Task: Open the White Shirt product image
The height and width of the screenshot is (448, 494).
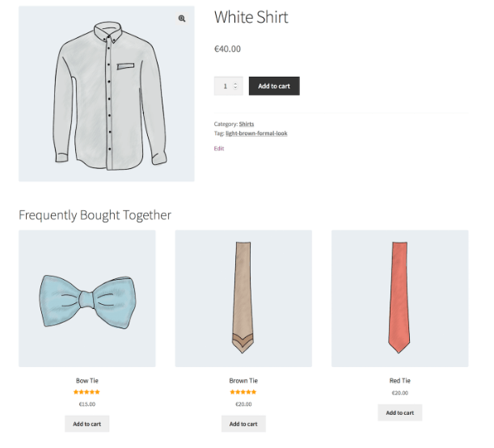Action: click(x=106, y=94)
